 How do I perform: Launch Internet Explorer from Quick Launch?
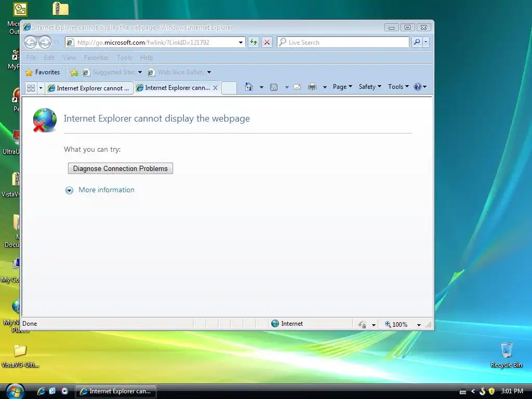tap(41, 391)
